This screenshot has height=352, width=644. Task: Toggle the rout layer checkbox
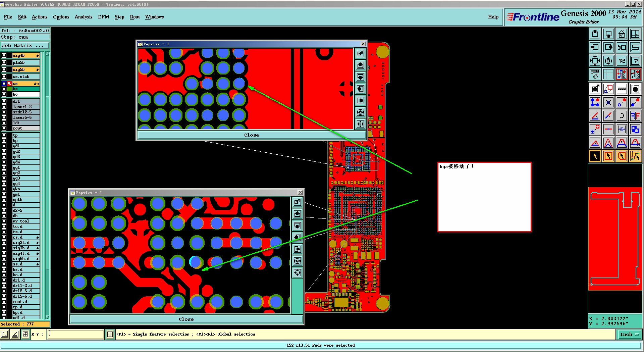pyautogui.click(x=4, y=128)
